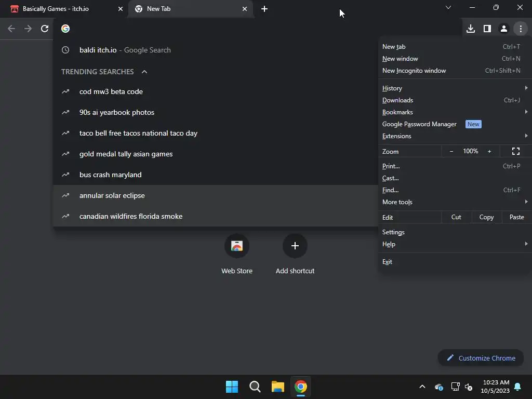Choose New window in Chrome menu

coord(455,59)
